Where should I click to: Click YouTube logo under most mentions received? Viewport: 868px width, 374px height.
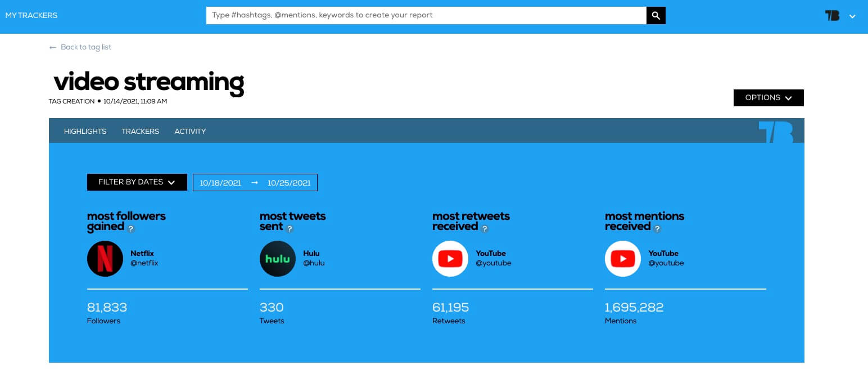(x=623, y=259)
